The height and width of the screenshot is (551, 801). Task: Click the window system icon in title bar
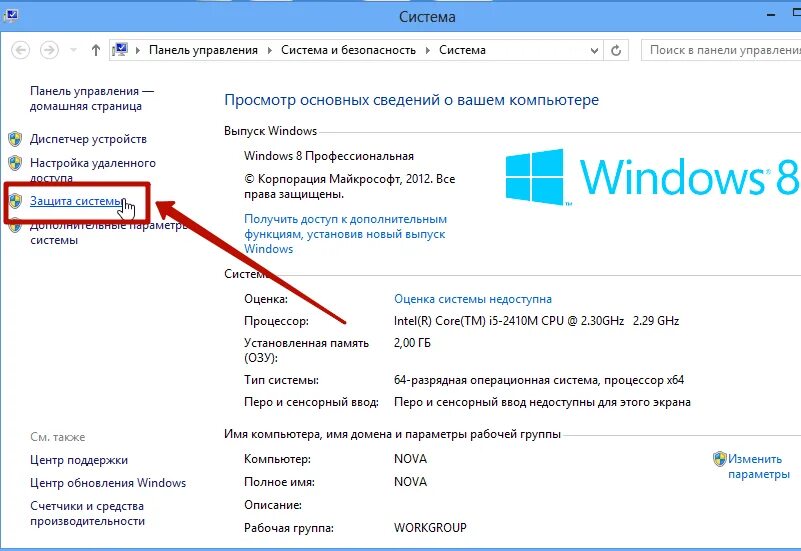point(10,16)
